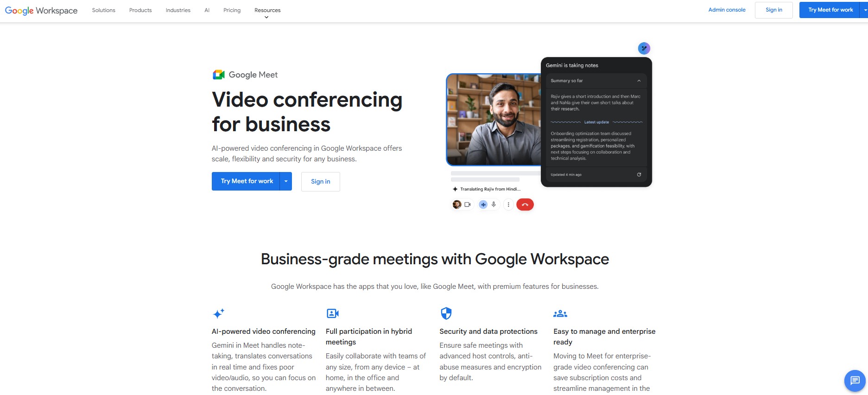Click the Video conferencing for business headline
Image resolution: width=868 pixels, height=395 pixels.
click(x=307, y=112)
